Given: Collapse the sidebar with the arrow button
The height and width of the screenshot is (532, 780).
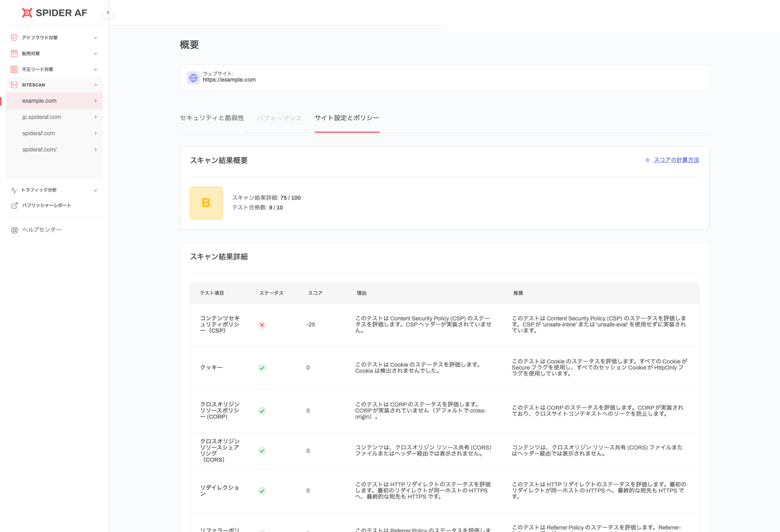Looking at the screenshot, I should 108,13.
